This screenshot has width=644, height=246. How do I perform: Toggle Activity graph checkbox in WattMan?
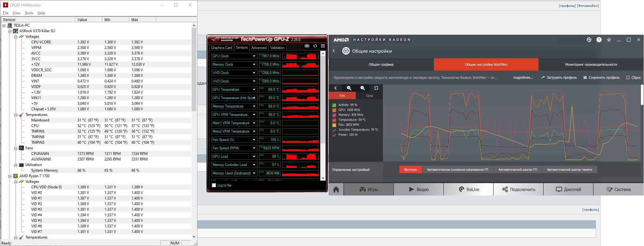334,105
